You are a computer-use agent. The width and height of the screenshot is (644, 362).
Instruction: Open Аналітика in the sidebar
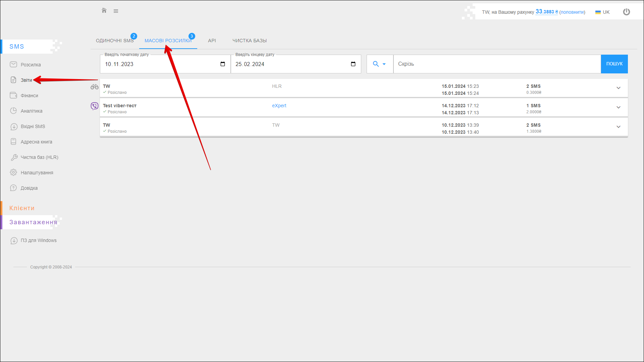click(32, 111)
